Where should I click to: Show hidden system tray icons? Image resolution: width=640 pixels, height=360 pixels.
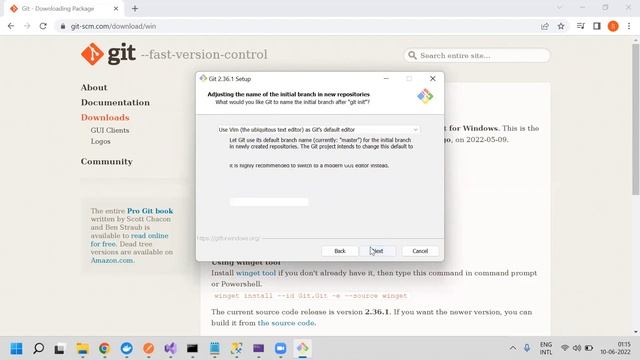point(513,348)
